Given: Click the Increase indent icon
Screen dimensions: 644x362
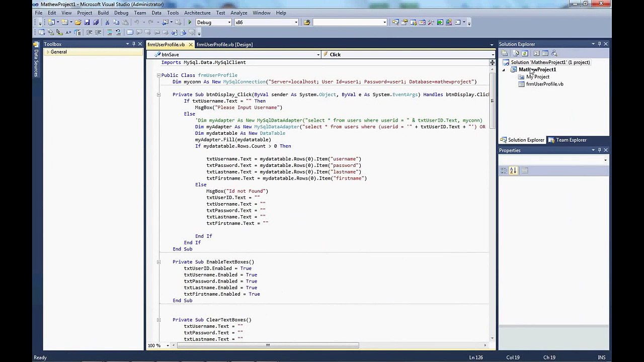Looking at the screenshot, I should (x=98, y=32).
